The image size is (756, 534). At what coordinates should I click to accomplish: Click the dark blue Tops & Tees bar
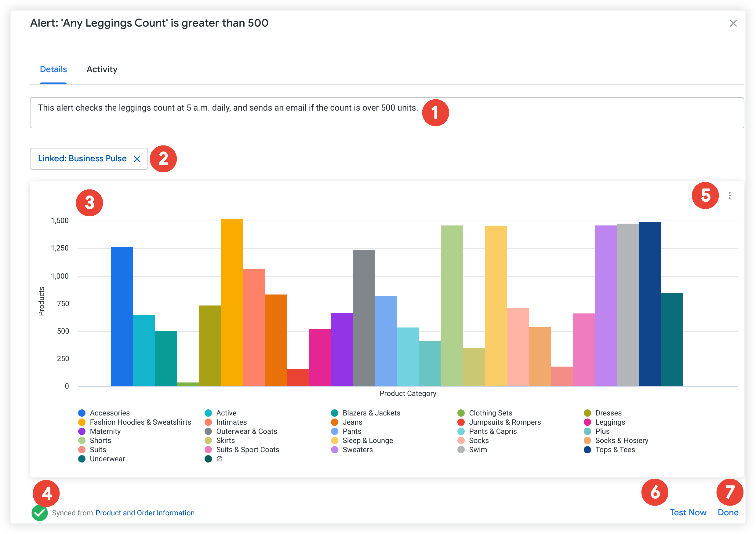[x=649, y=303]
